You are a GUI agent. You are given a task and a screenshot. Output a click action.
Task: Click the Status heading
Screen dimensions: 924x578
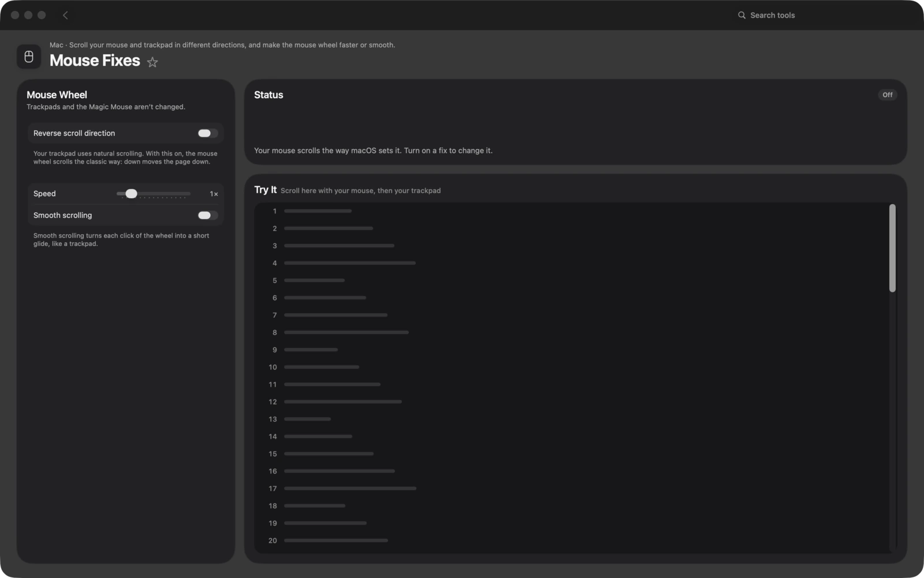click(x=269, y=95)
